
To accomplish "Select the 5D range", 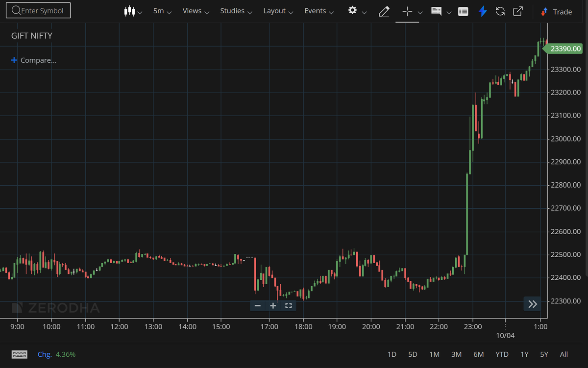I will [413, 354].
